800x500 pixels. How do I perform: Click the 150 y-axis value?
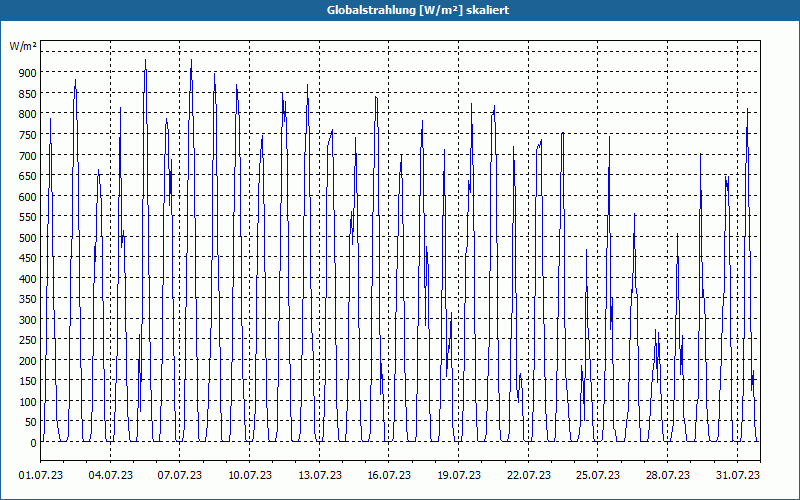coord(28,381)
